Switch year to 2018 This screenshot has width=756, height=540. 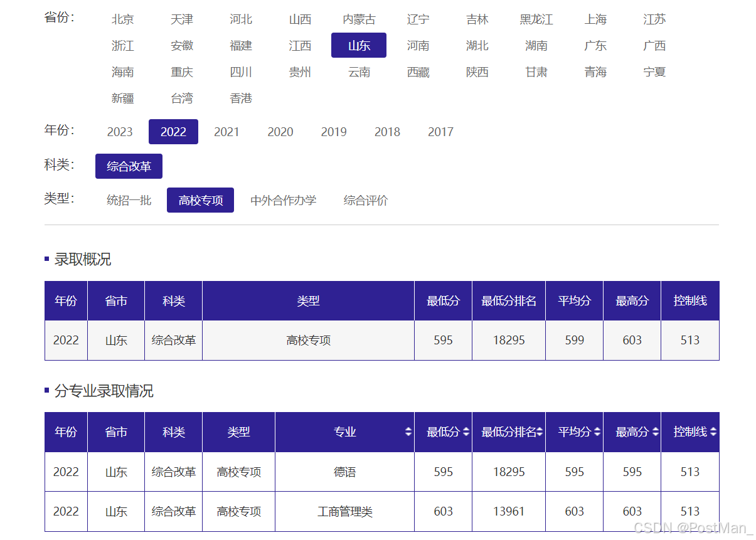coord(387,132)
